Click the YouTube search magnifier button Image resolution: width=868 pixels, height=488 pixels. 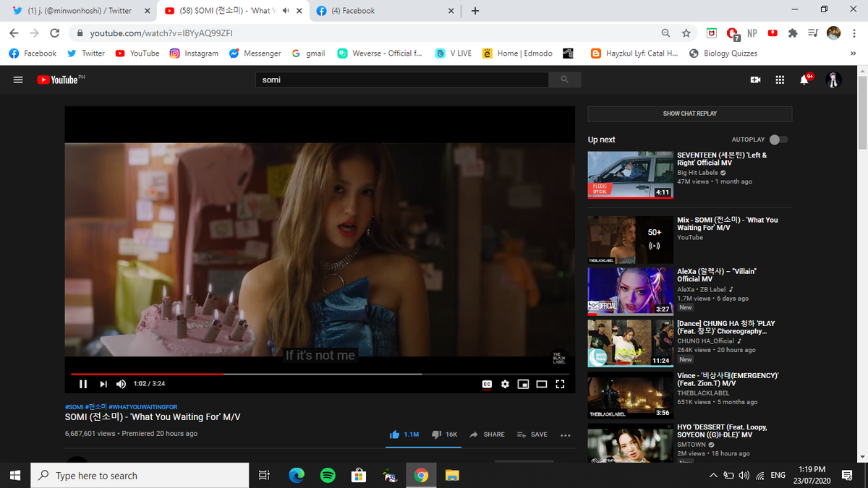564,80
